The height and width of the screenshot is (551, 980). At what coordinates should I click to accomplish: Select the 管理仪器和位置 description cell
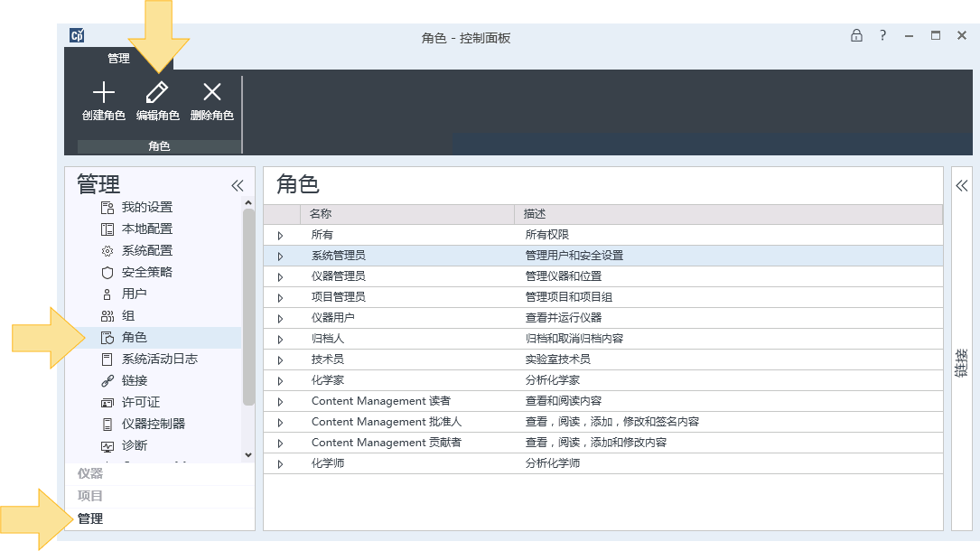[x=563, y=275]
